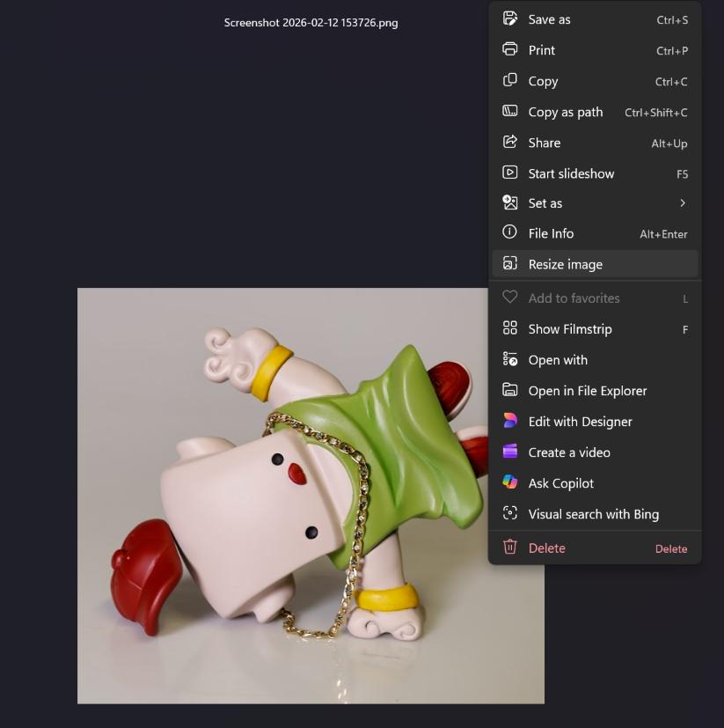The image size is (724, 728).
Task: Select Share menu entry
Action: tap(595, 143)
